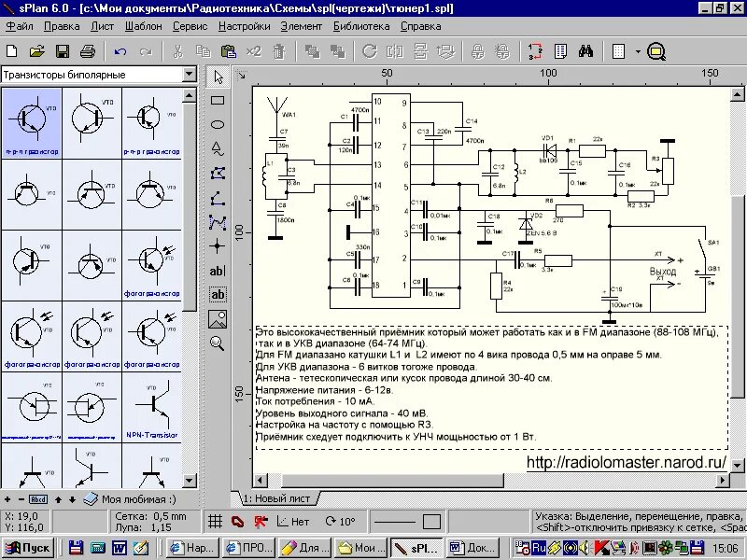Select the Bezier curve tool
Screen dimensions: 747x560
(218, 222)
